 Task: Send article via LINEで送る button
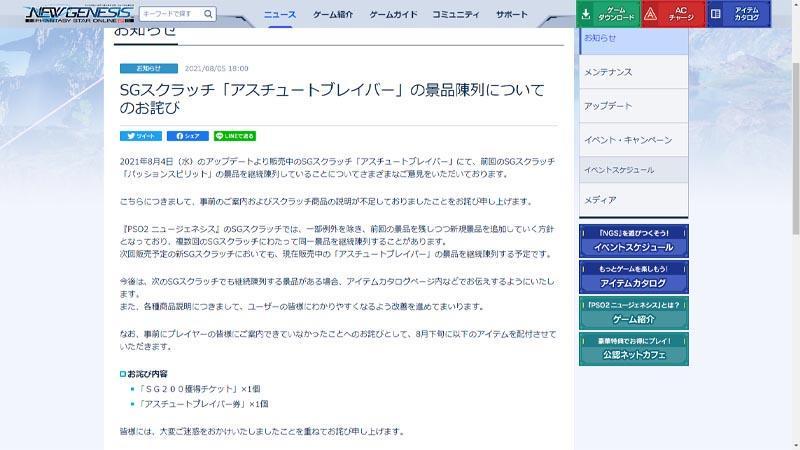(x=235, y=136)
